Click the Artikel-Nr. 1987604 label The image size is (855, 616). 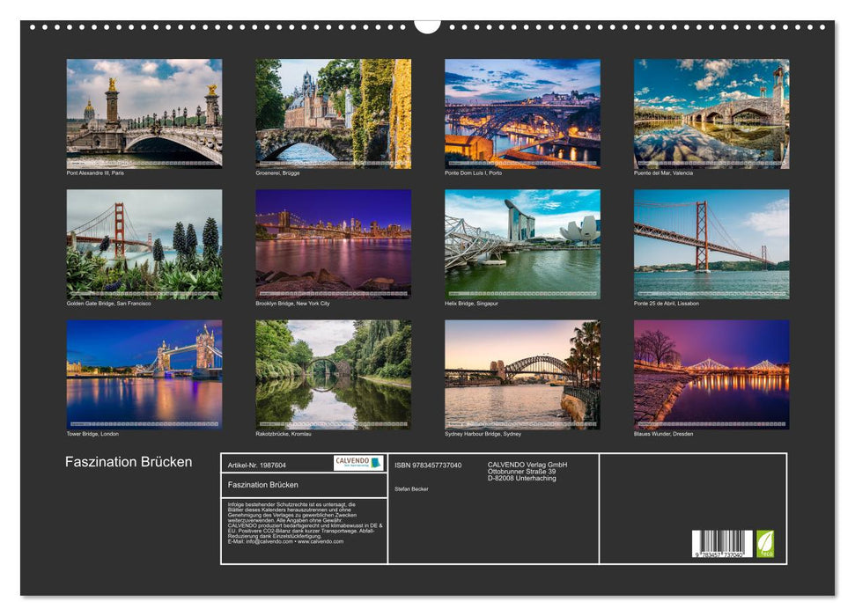coord(256,465)
